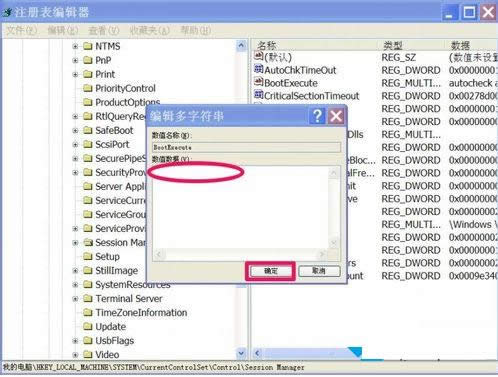498x377 pixels.
Task: Click the Setup folder icon
Action: [88, 256]
